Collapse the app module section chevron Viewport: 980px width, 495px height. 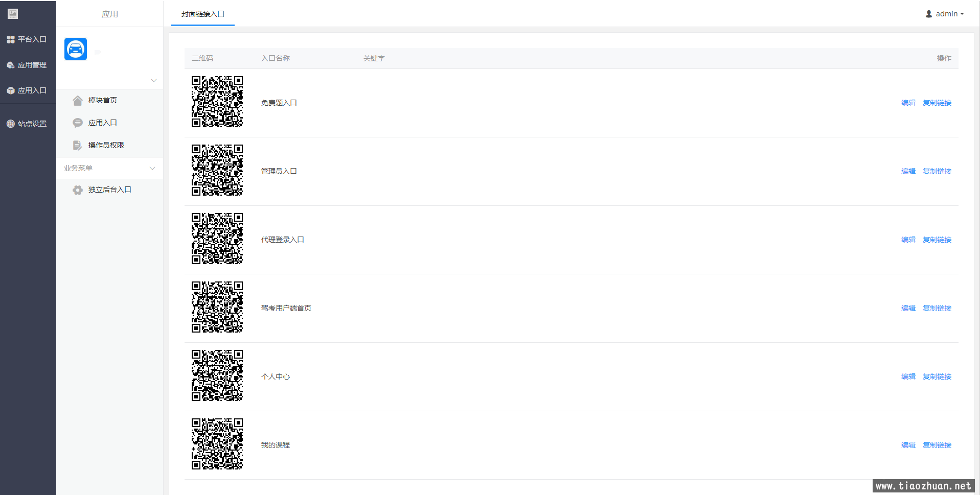(154, 81)
